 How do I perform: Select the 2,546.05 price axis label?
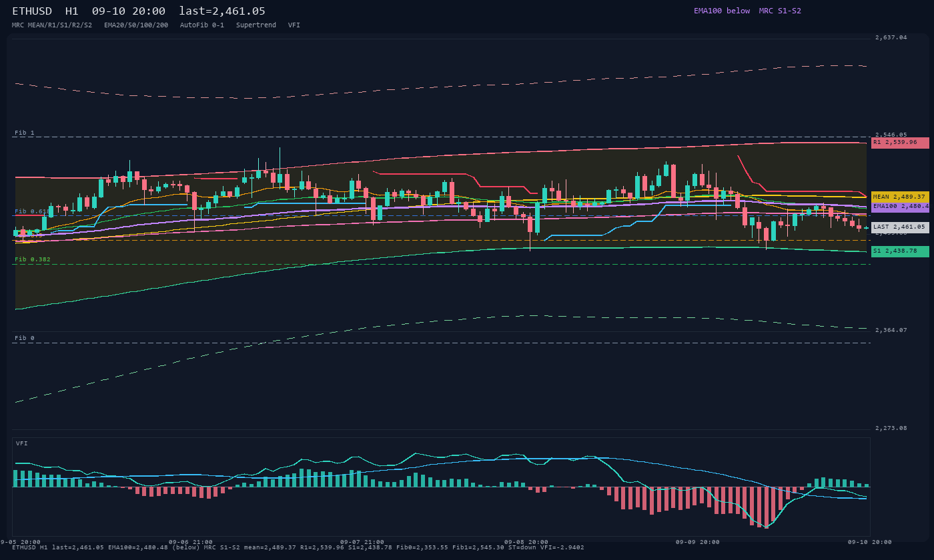click(x=891, y=135)
